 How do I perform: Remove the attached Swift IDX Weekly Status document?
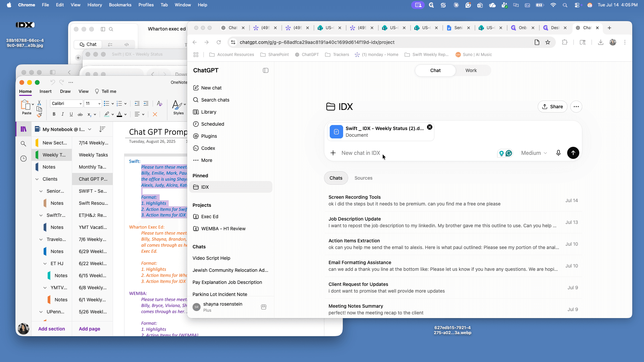click(430, 127)
